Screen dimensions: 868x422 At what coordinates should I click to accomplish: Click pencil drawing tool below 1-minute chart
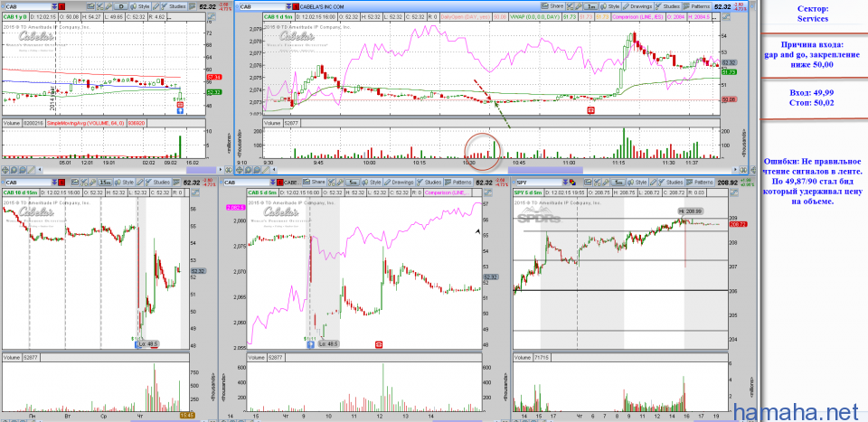265,170
